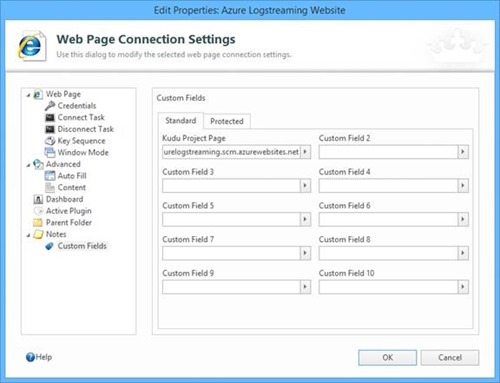The image size is (500, 383).
Task: Open the Custom Field 10 arrow button
Action: tap(463, 287)
